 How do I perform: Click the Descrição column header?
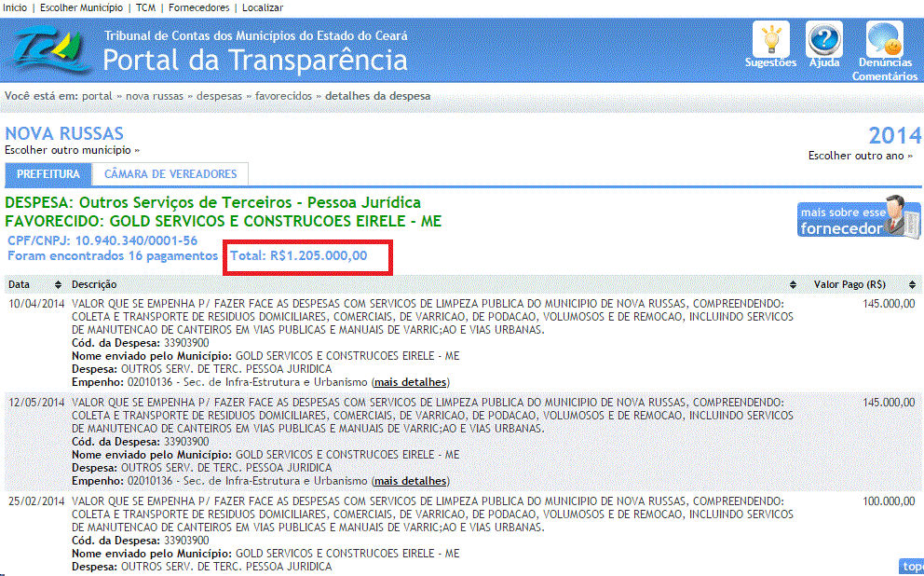[x=94, y=285]
